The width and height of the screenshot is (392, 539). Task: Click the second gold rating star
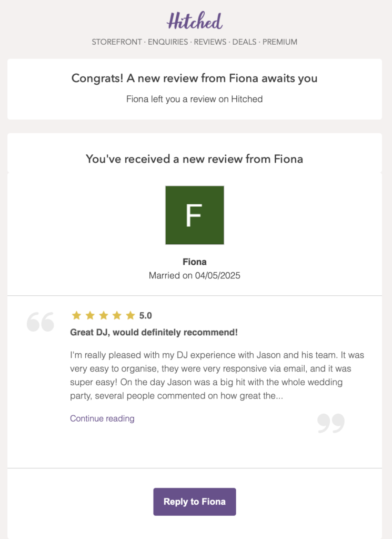coord(90,315)
